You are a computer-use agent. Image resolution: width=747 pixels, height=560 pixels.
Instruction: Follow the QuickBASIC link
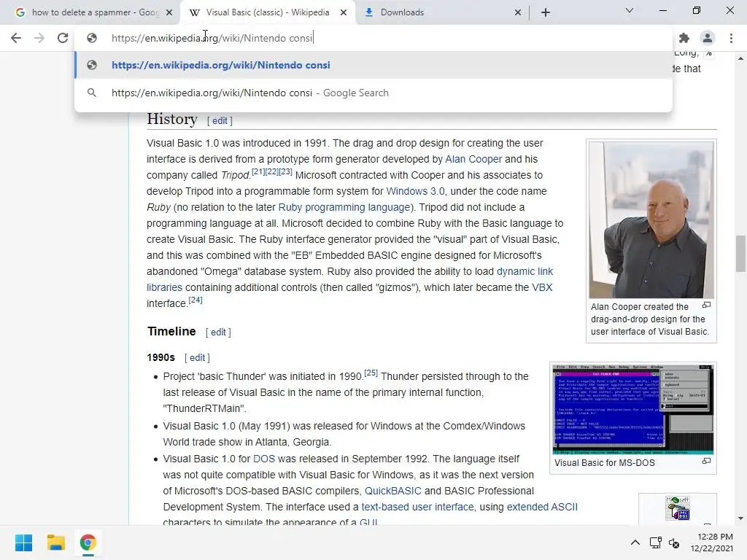pyautogui.click(x=393, y=491)
